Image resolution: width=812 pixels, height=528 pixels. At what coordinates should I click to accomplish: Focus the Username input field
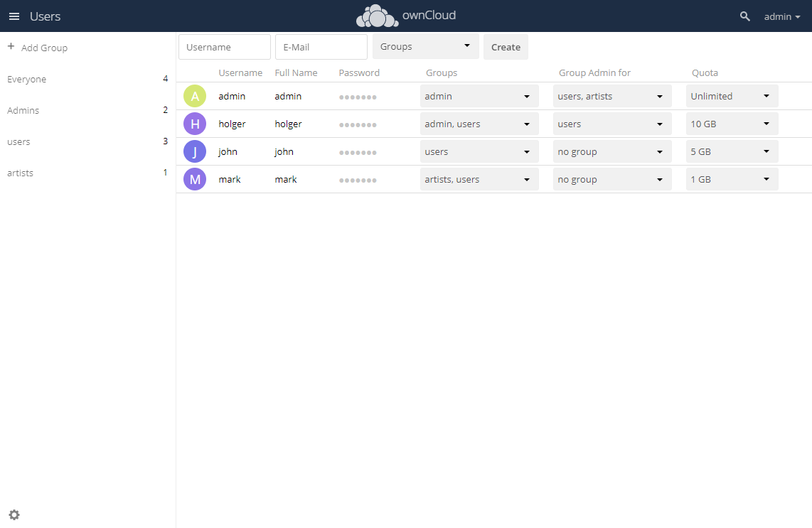pos(224,47)
